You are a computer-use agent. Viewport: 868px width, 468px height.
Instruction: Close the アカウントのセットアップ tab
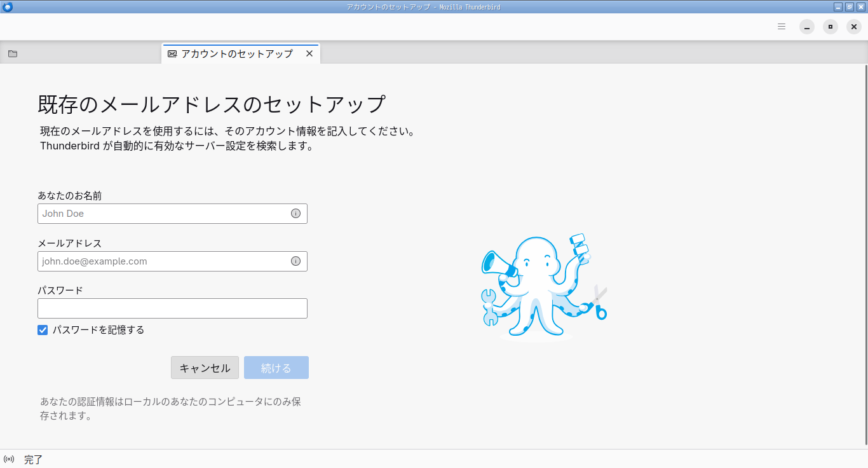coord(309,54)
